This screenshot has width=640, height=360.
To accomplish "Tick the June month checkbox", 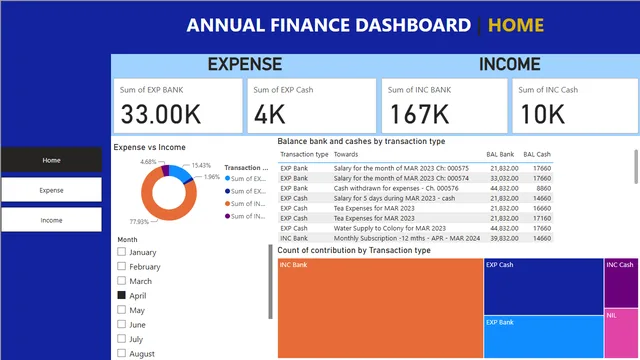I will (x=121, y=324).
